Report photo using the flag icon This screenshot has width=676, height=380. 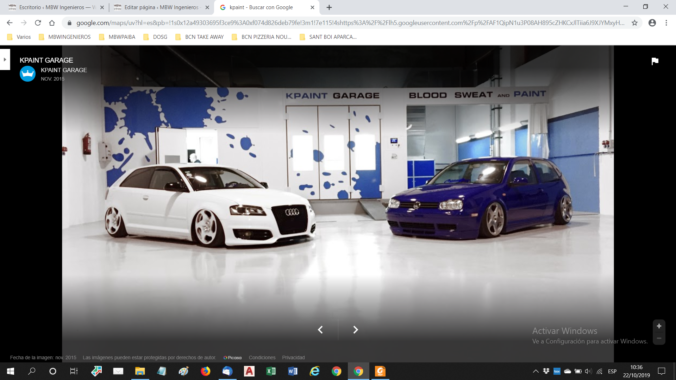pyautogui.click(x=655, y=61)
